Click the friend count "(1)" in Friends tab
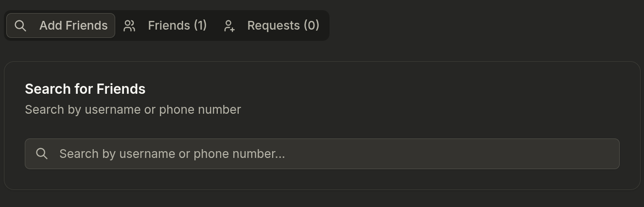Viewport: 644px width, 207px height. click(x=200, y=26)
